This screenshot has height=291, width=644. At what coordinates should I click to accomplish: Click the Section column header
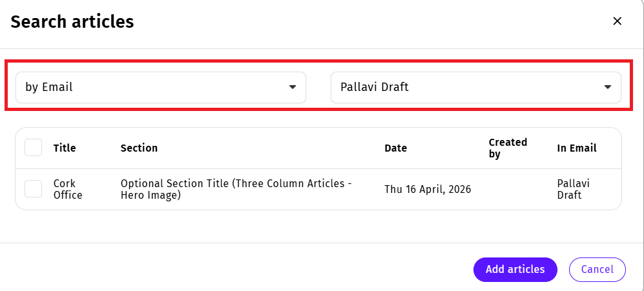pos(139,148)
